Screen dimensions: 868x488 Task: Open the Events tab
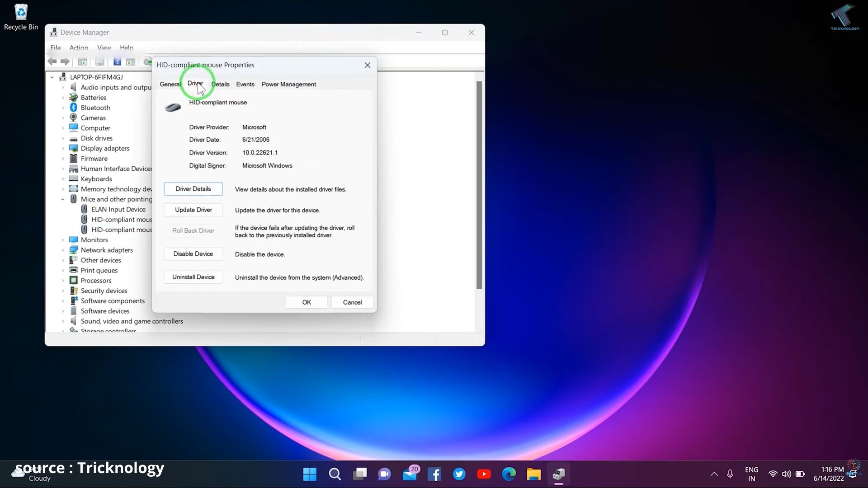point(245,84)
